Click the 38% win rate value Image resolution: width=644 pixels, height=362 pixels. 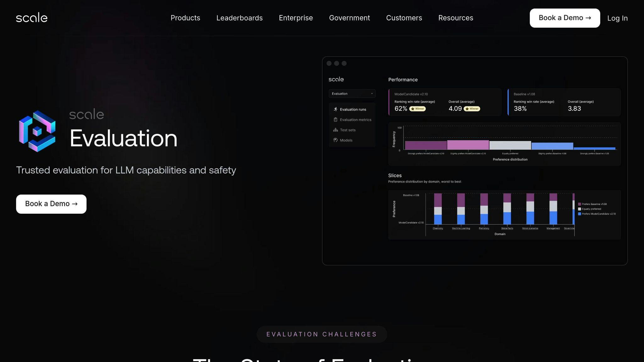pyautogui.click(x=520, y=109)
